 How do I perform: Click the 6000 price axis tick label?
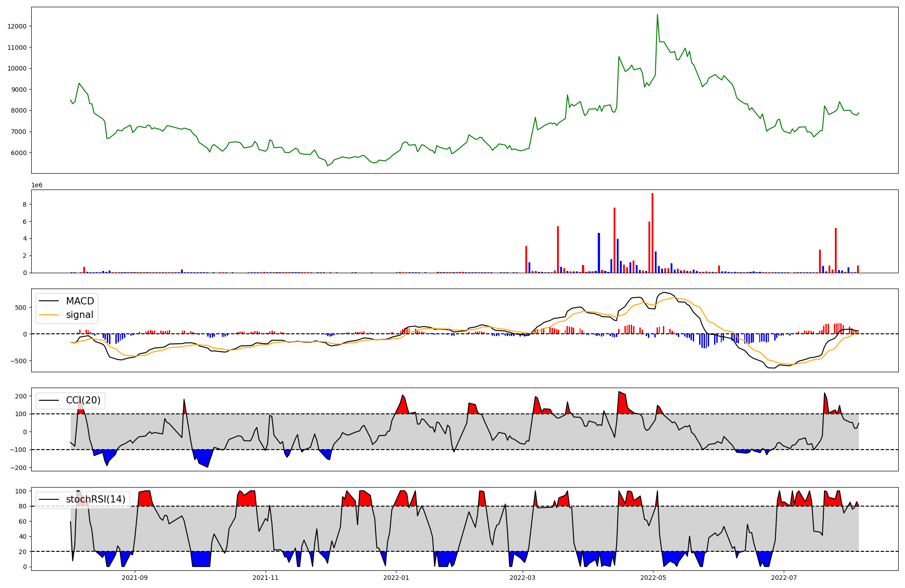[19, 153]
